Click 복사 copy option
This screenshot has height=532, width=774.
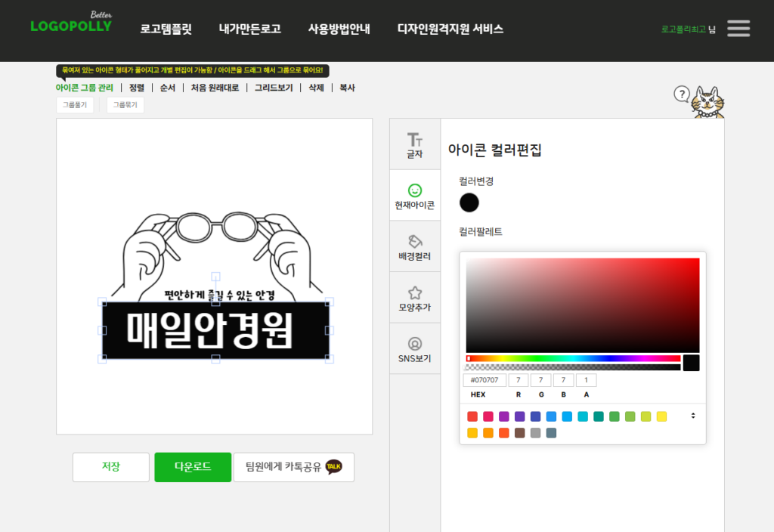click(x=347, y=88)
